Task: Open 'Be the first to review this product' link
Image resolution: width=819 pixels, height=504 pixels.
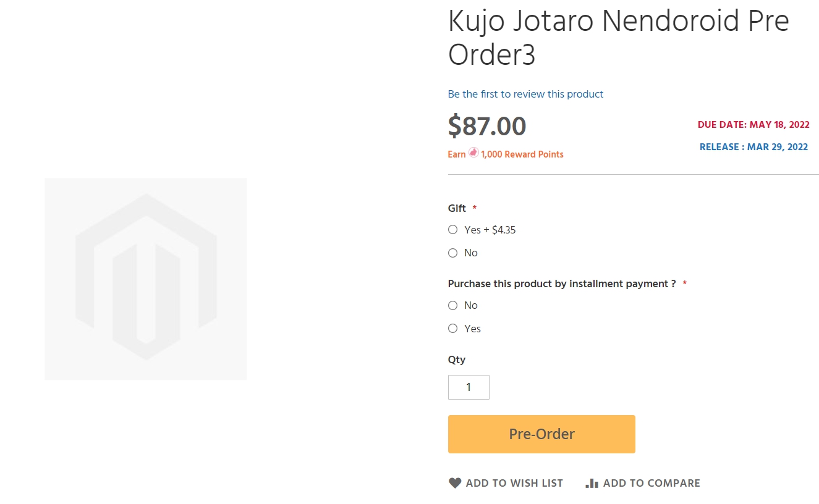Action: tap(525, 94)
